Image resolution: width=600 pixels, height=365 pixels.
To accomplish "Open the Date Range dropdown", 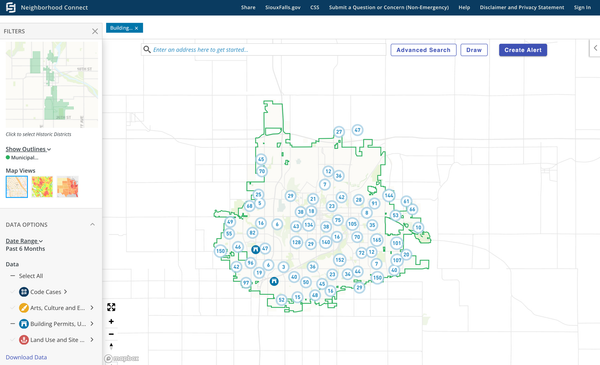I will click(24, 241).
